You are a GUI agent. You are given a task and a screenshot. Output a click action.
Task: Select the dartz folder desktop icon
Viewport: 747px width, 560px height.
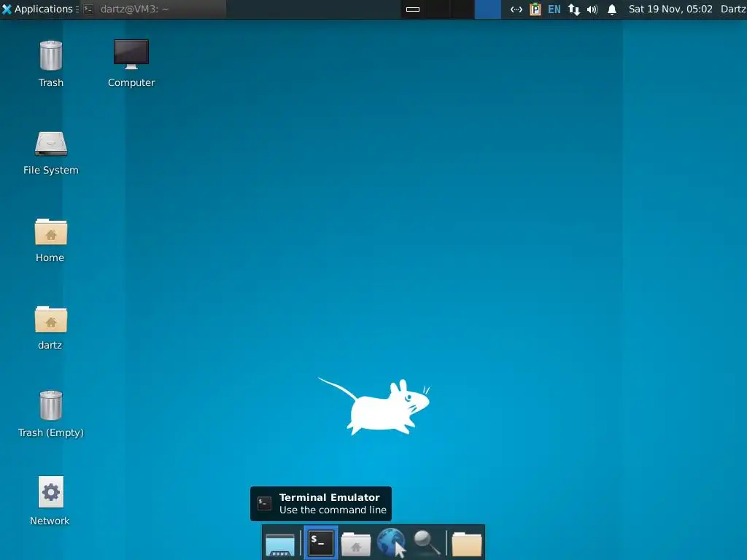tap(50, 328)
